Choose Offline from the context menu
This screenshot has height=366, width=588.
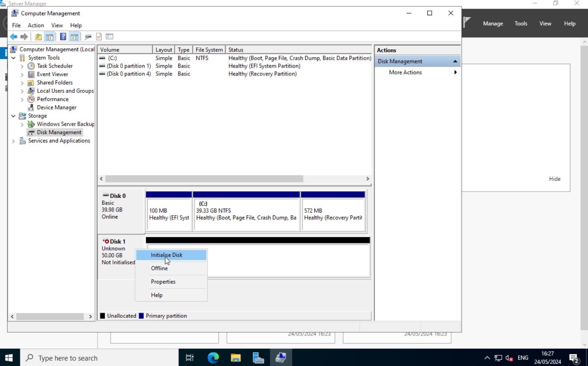(171, 268)
